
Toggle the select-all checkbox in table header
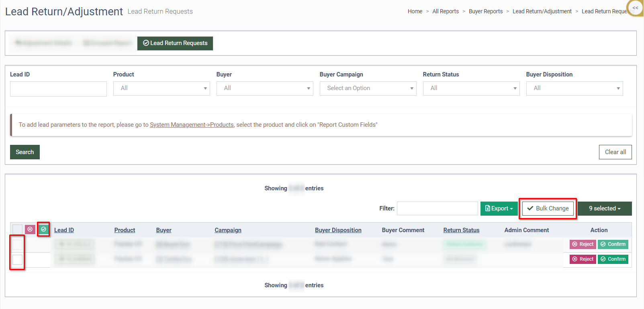(x=17, y=229)
